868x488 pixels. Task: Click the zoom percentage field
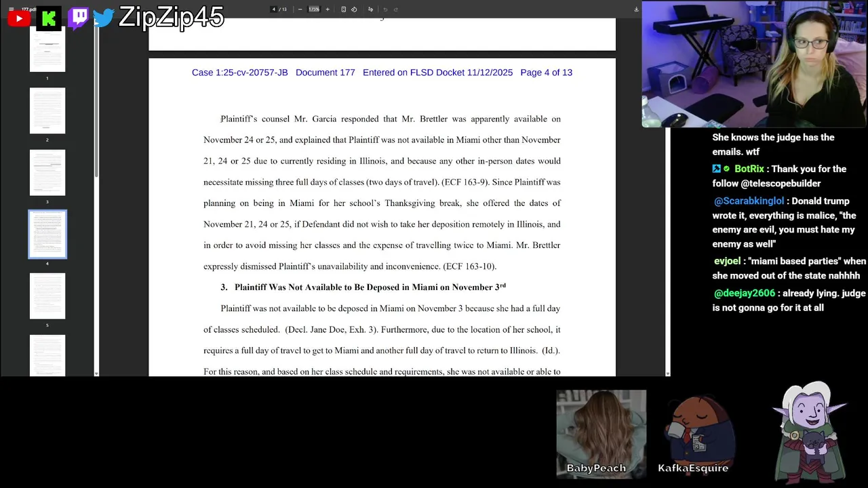(x=314, y=9)
